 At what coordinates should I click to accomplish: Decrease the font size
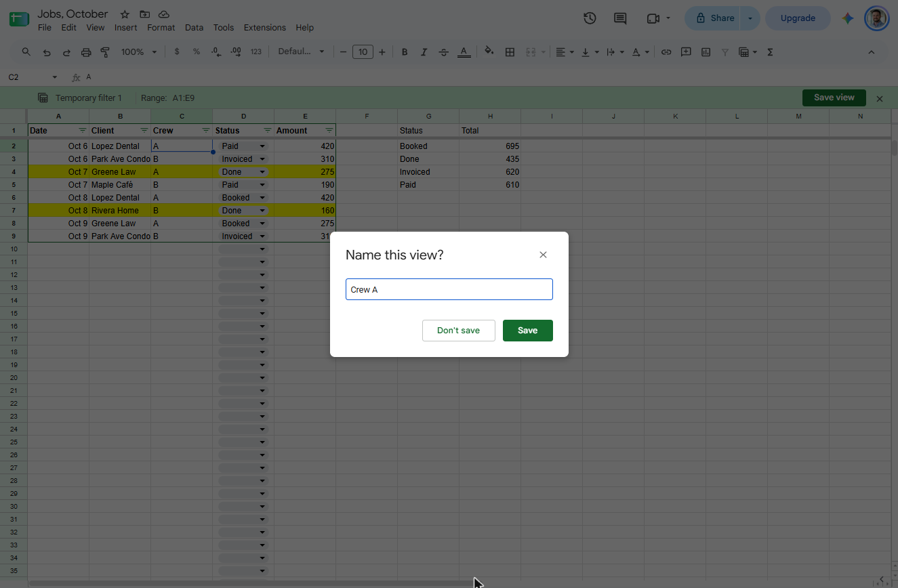(344, 52)
